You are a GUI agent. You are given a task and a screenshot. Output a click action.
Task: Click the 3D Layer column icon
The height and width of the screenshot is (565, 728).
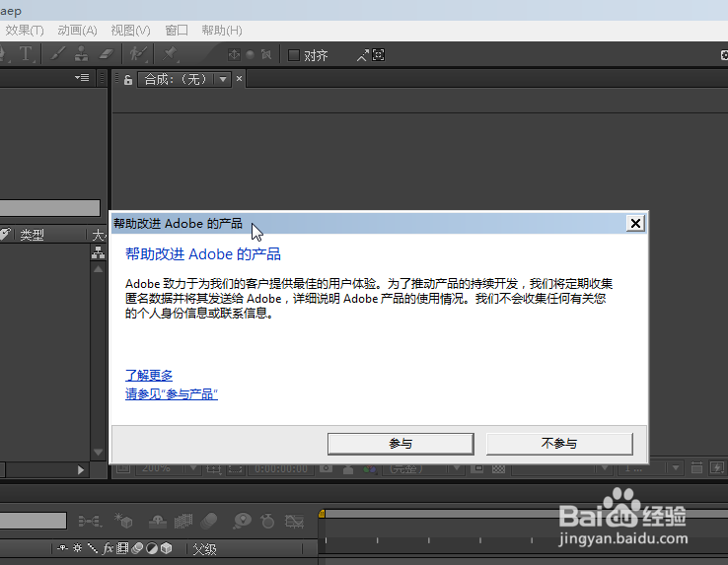pos(166,548)
